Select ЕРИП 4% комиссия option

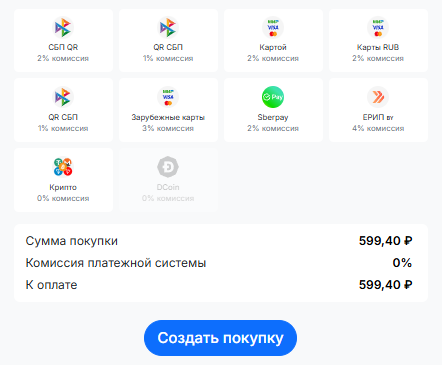click(378, 110)
